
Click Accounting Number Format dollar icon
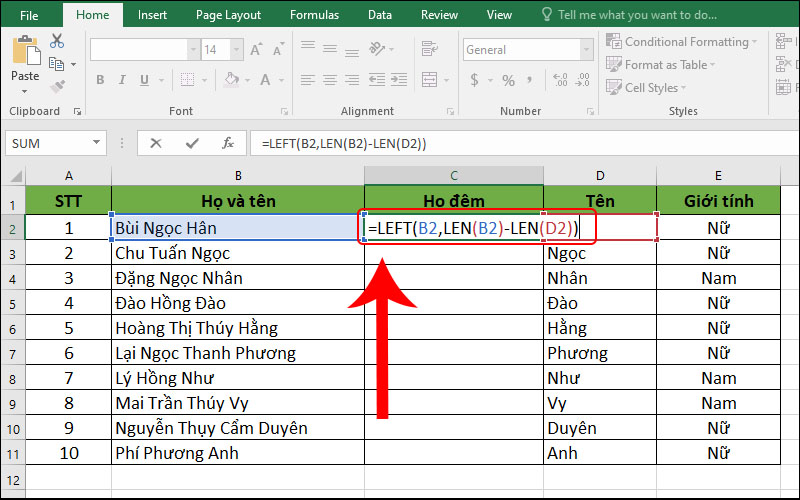click(474, 80)
